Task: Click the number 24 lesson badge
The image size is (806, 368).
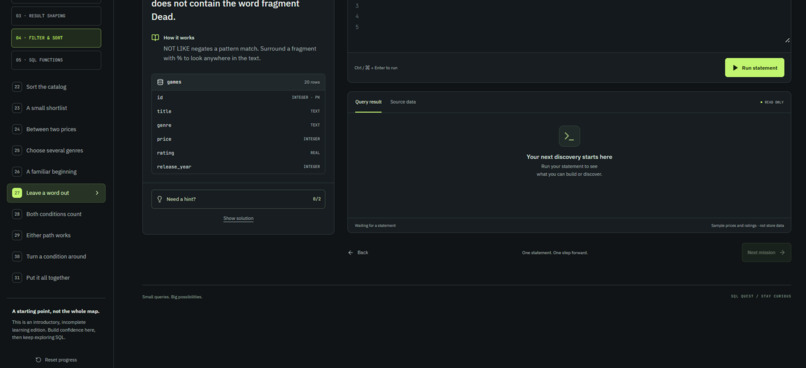Action: tap(17, 130)
